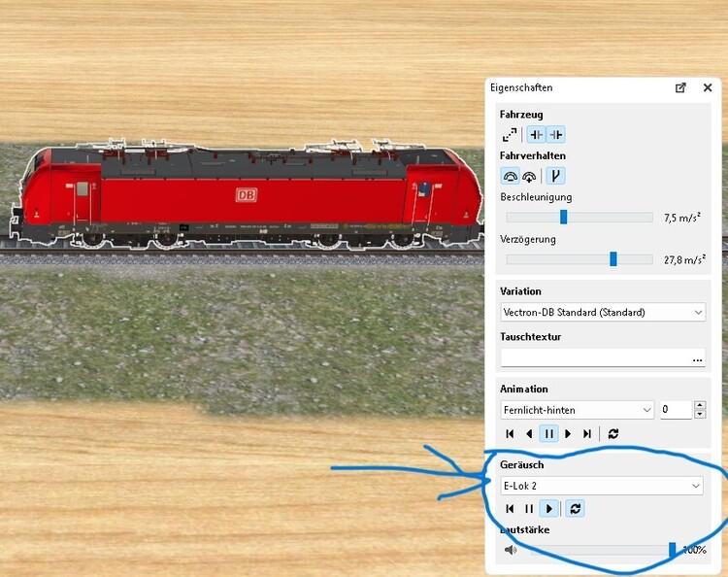
Task: Toggle the rear coupling button
Action: pos(556,135)
